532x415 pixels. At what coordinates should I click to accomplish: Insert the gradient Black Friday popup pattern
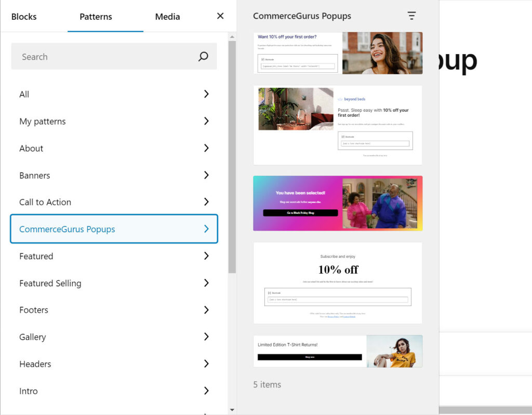(x=338, y=203)
